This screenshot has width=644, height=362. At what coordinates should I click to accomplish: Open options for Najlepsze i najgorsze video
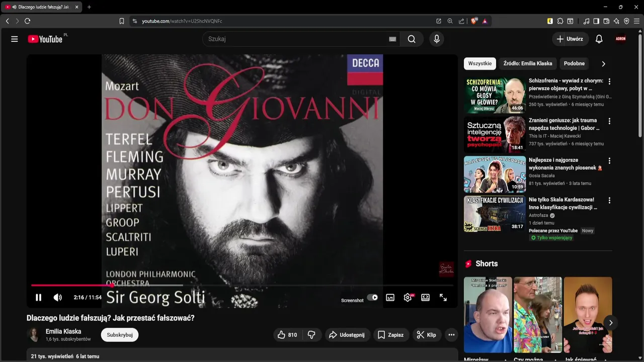609,161
